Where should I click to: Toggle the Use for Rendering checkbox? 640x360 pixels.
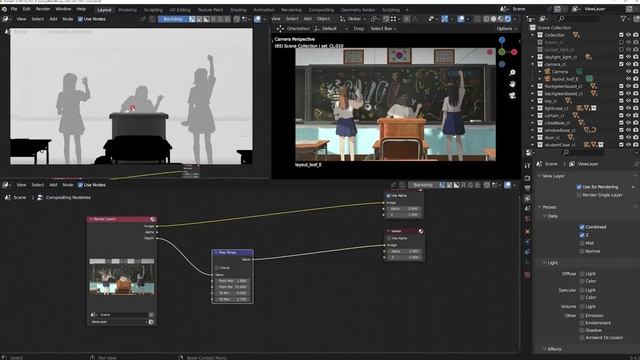(579, 187)
